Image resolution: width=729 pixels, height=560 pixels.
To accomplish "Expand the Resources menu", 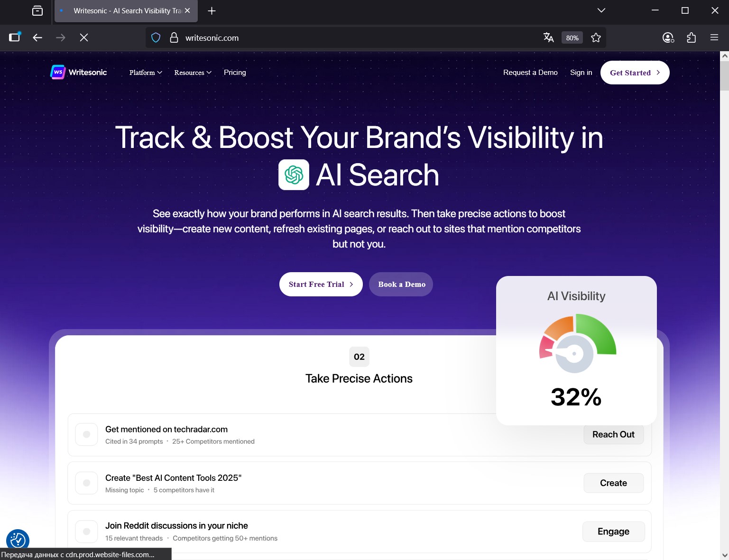I will click(193, 73).
